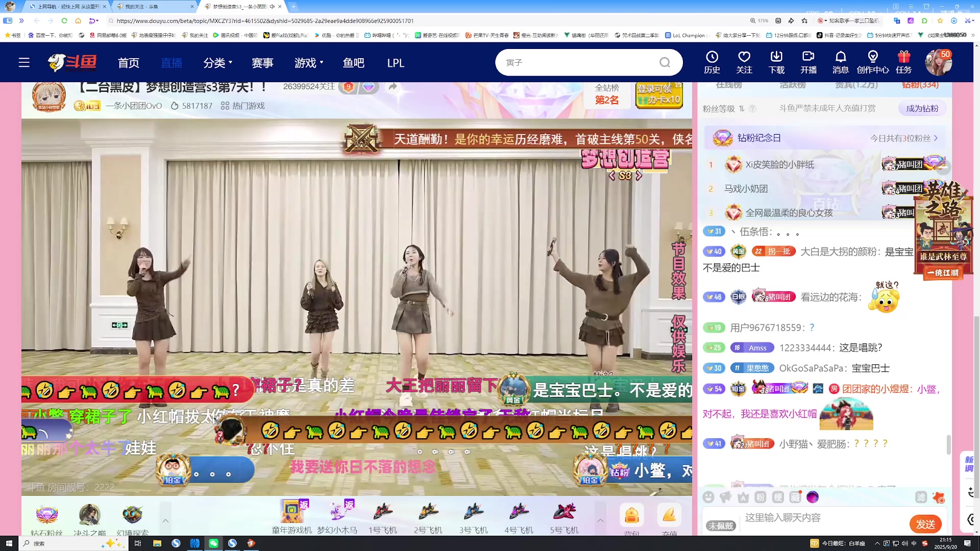The image size is (980, 551).
Task: Click the 梗 meme chat icon
Action: click(x=778, y=497)
